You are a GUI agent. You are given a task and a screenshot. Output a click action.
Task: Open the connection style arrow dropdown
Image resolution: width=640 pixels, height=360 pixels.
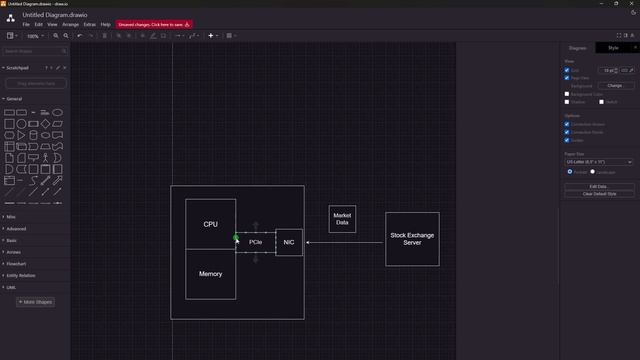pos(180,36)
